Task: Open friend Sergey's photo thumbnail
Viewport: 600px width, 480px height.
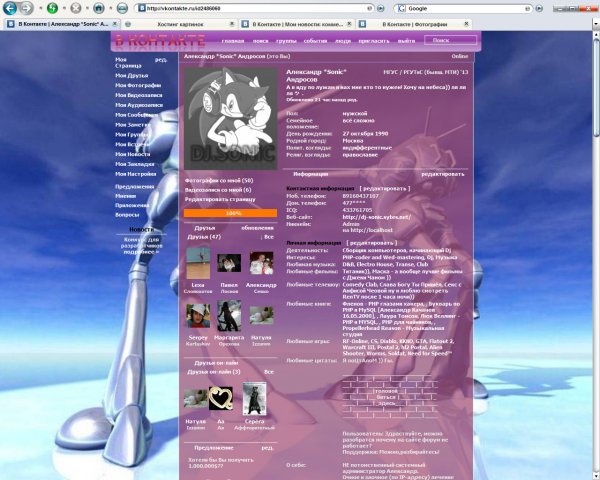Action: [198, 316]
